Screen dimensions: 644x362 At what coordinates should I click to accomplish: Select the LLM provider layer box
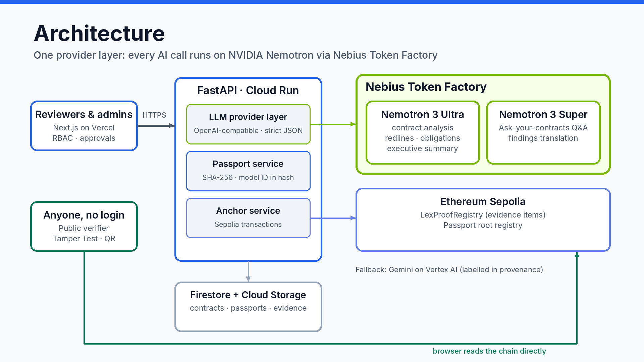point(248,124)
